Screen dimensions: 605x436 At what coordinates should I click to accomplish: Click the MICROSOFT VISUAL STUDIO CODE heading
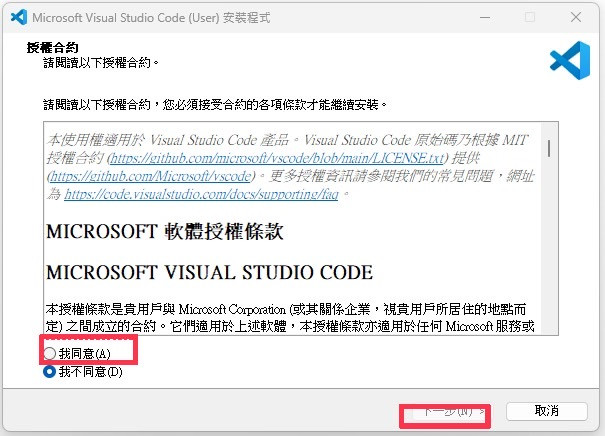pos(210,272)
